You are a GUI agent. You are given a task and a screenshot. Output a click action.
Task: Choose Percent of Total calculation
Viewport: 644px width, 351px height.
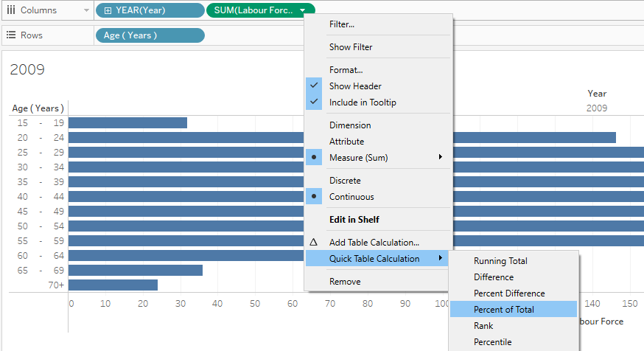pyautogui.click(x=503, y=310)
